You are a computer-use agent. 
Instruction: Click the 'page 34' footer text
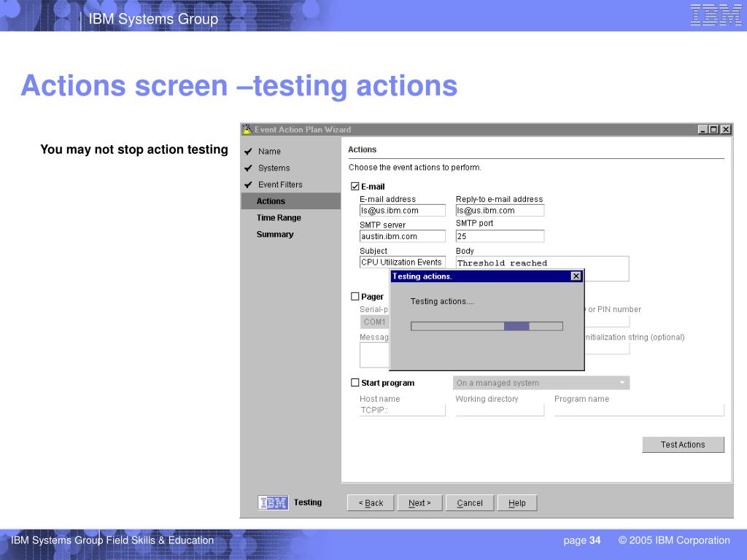click(x=581, y=540)
